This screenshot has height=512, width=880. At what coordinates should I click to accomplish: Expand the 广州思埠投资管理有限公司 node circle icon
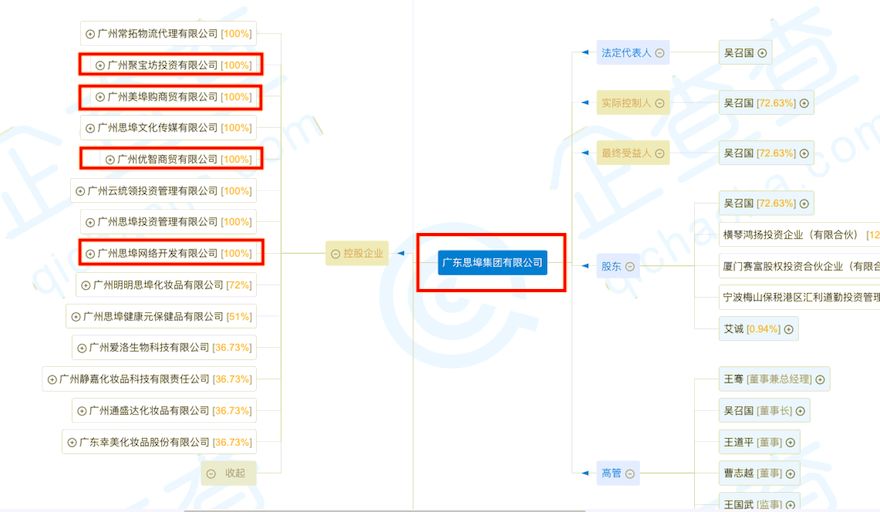point(90,223)
